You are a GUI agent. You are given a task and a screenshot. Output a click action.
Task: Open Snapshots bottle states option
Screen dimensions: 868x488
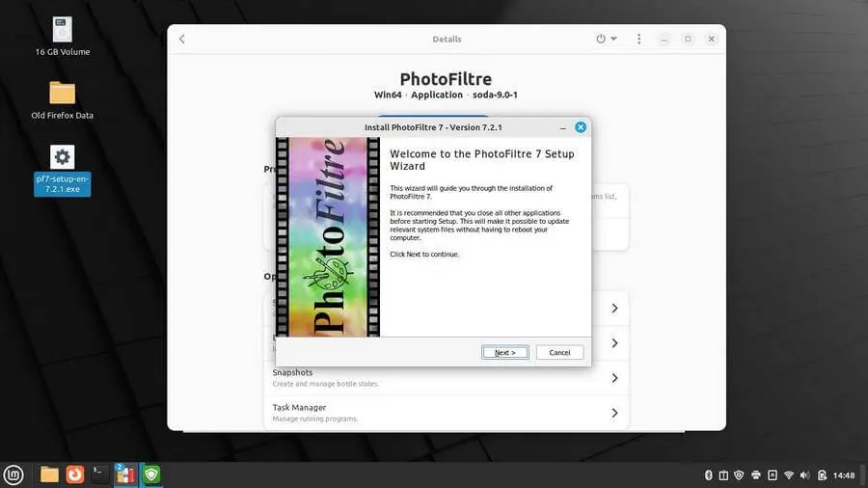(447, 378)
